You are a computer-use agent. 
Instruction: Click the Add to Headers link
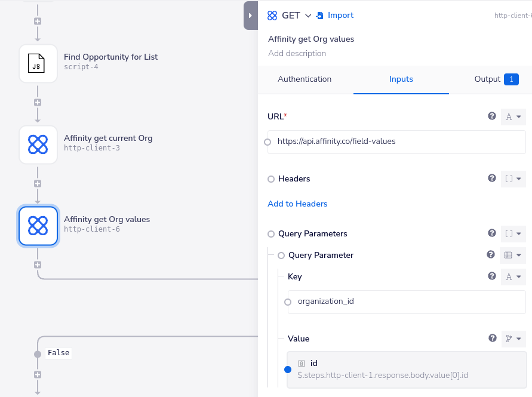click(297, 204)
